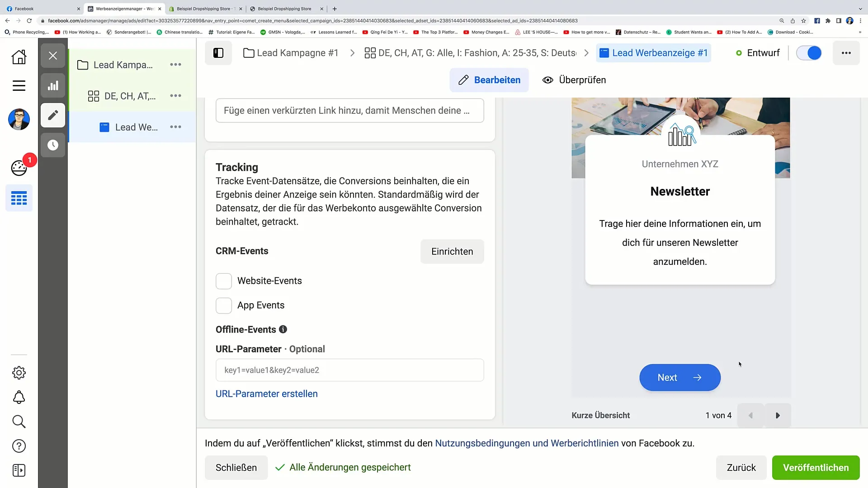This screenshot has height=488, width=868.
Task: Expand DE, CH, AT group options menu
Action: click(176, 96)
